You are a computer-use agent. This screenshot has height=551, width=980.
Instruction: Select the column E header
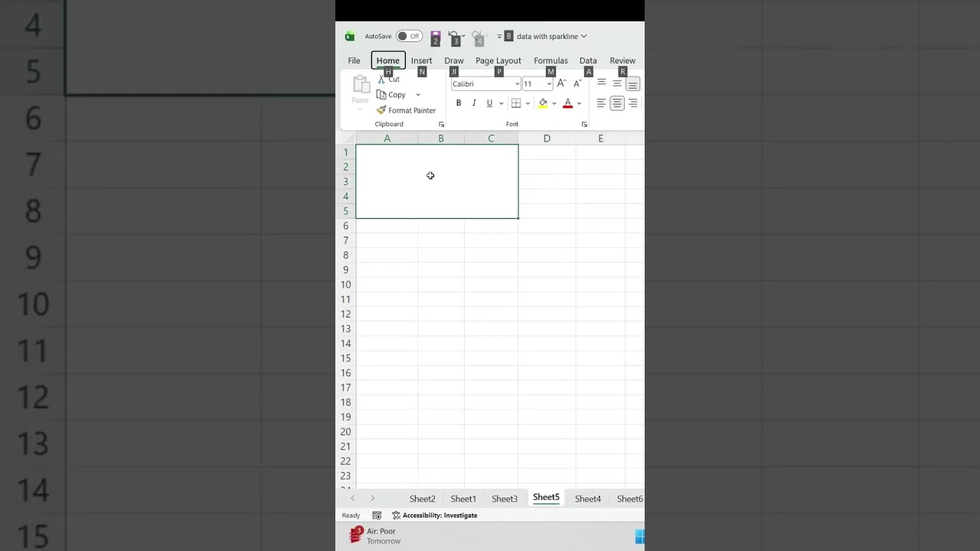pos(600,139)
